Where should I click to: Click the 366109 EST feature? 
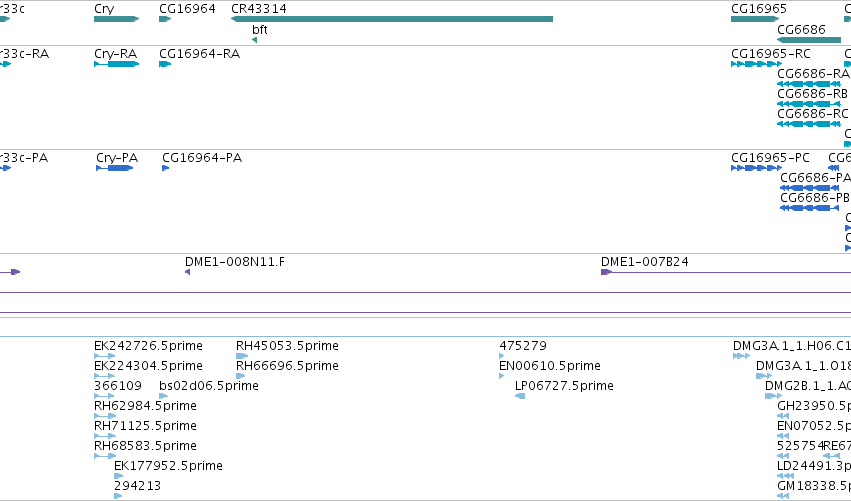pyautogui.click(x=104, y=396)
